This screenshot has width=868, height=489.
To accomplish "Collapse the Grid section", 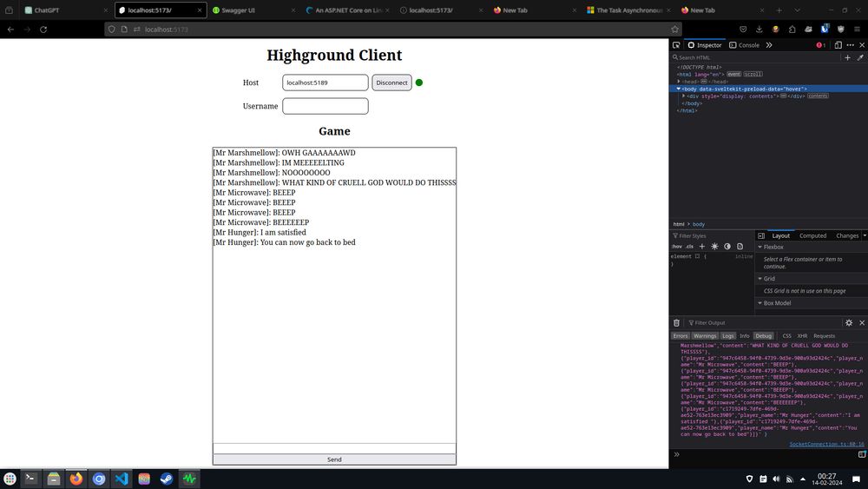I will [760, 279].
